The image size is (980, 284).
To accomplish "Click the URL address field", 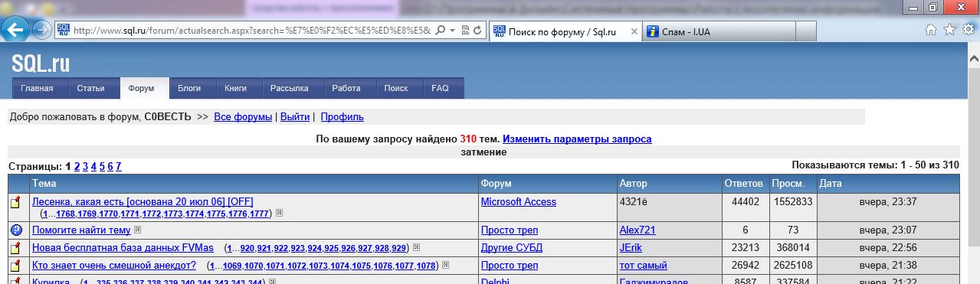I will (x=253, y=31).
